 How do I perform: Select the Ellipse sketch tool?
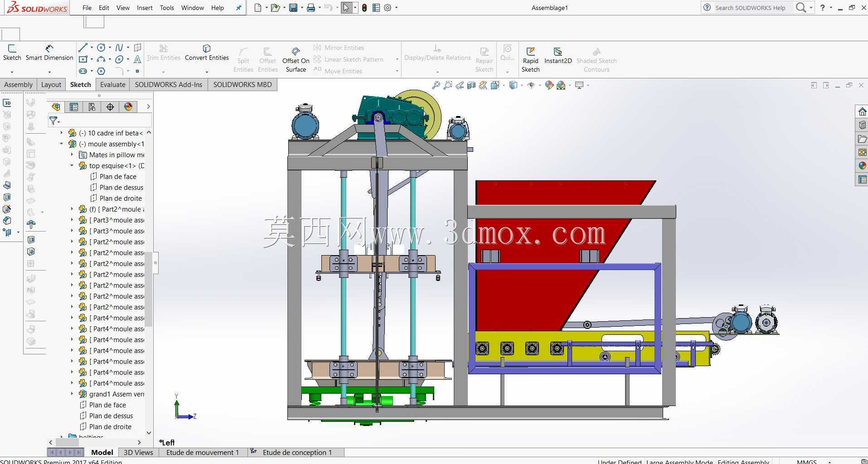click(119, 59)
